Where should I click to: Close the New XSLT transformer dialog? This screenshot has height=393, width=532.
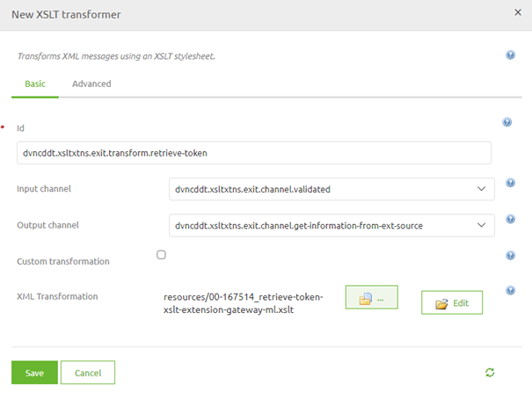click(x=518, y=12)
